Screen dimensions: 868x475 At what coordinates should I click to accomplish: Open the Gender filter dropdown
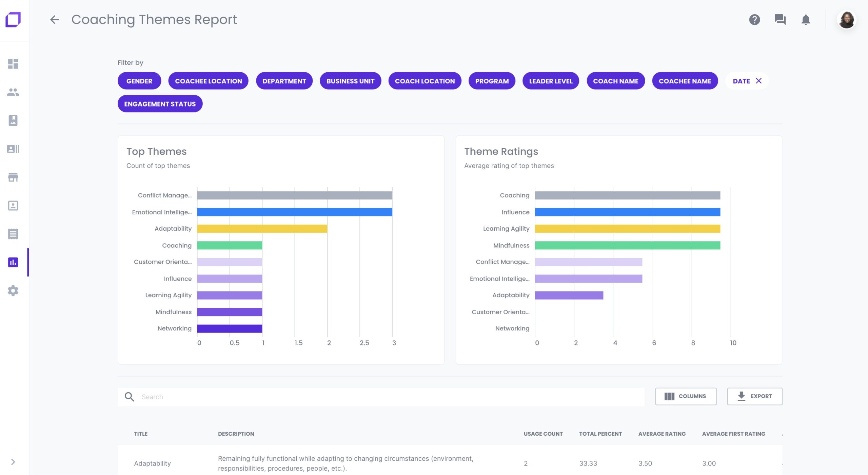(139, 81)
